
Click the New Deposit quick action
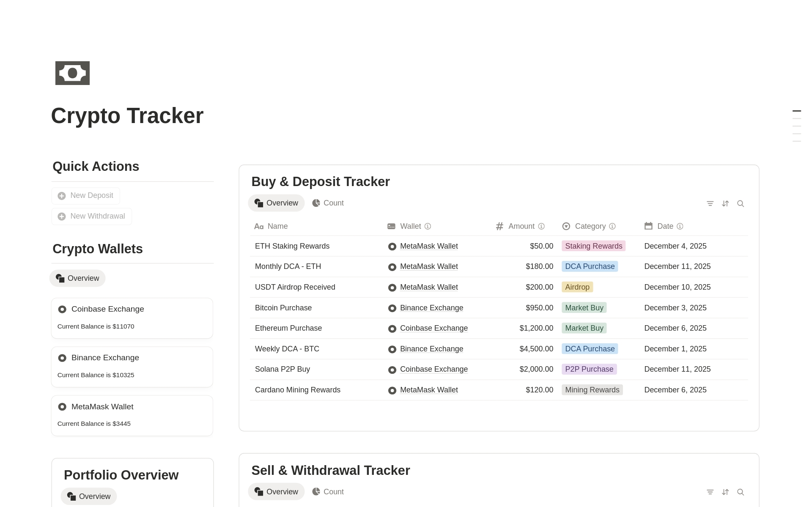[85, 195]
